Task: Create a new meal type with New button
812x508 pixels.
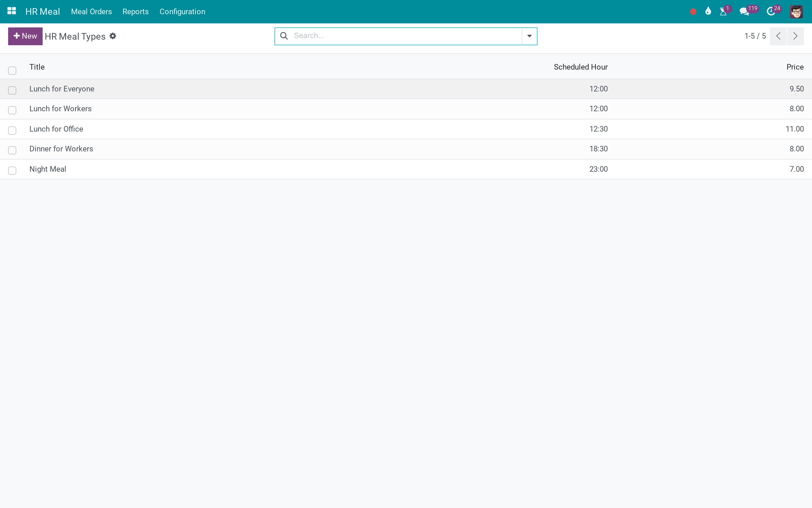Action: [25, 36]
